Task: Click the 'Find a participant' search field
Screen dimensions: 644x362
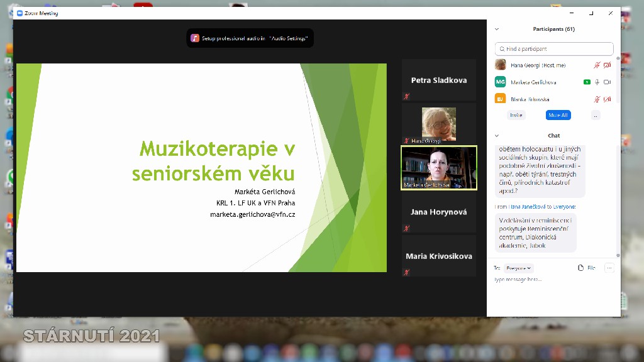Action: [x=553, y=48]
